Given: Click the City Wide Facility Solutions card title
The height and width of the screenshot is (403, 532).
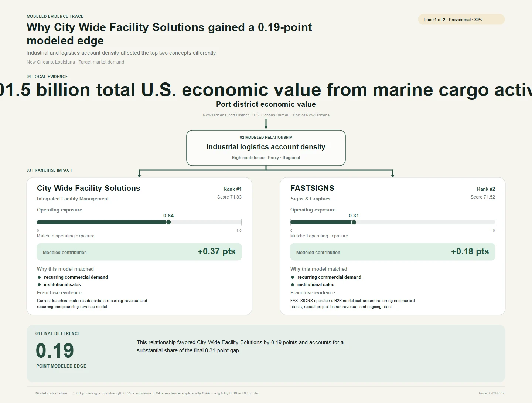Looking at the screenshot, I should 89,188.
